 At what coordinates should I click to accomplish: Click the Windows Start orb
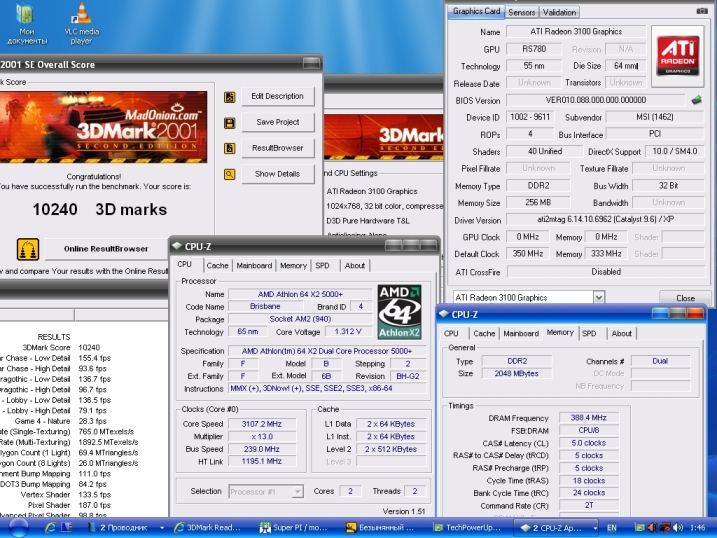click(18, 528)
